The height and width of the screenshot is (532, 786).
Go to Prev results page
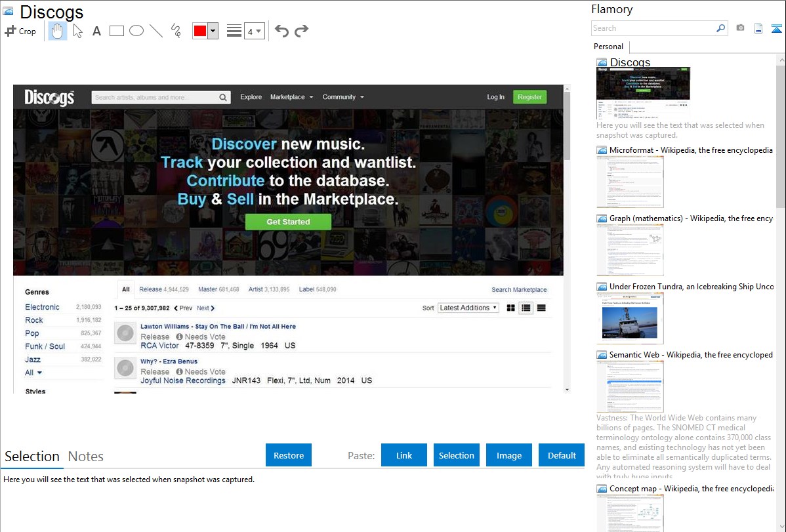pyautogui.click(x=183, y=308)
